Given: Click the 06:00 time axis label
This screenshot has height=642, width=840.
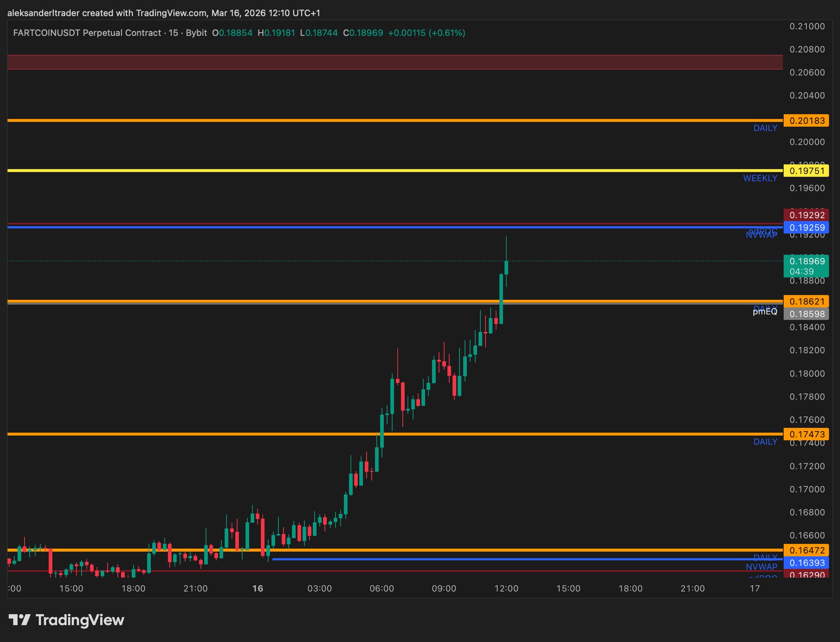Looking at the screenshot, I should pyautogui.click(x=381, y=589).
